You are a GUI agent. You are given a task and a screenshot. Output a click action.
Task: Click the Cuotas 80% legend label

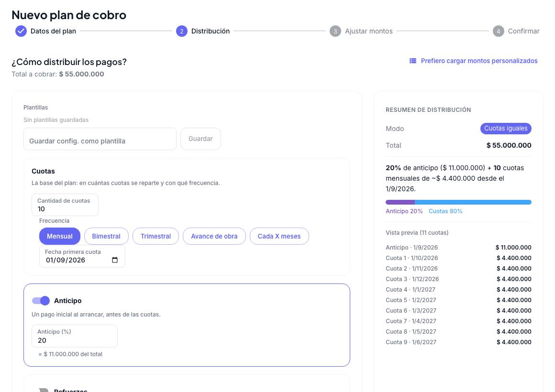tap(445, 211)
